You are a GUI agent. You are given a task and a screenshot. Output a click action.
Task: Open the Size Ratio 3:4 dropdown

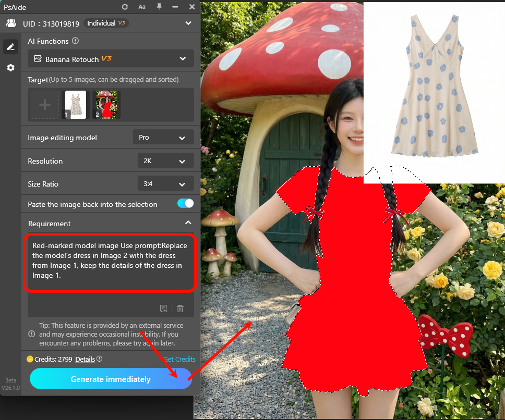click(165, 183)
